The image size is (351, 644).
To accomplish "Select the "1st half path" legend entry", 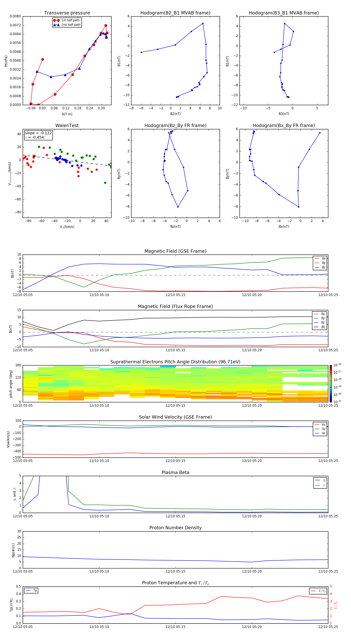I will pyautogui.click(x=67, y=20).
